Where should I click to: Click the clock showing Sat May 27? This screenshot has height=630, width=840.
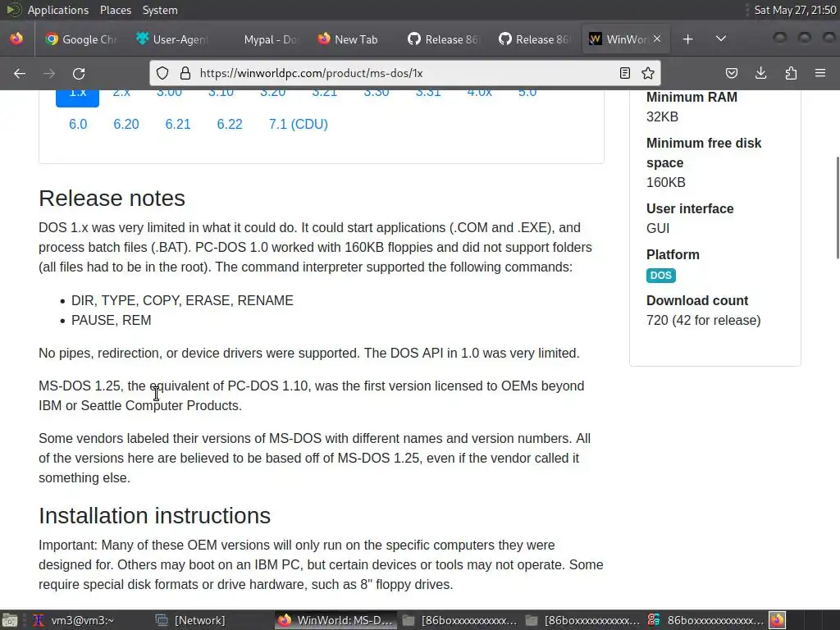click(795, 10)
